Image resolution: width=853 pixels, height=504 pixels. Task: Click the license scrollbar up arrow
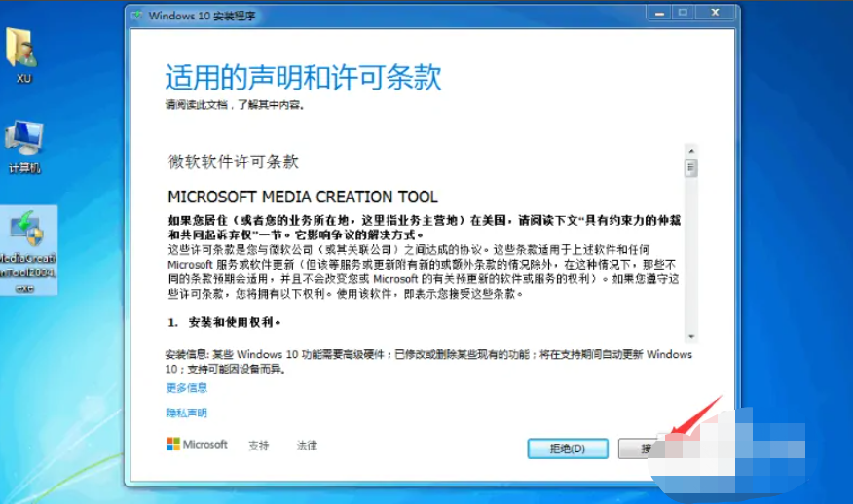click(x=691, y=151)
